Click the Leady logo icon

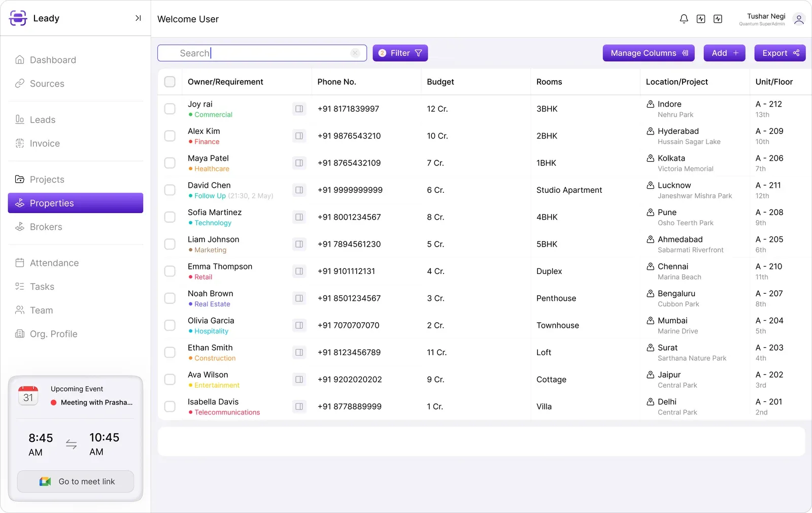click(x=18, y=18)
